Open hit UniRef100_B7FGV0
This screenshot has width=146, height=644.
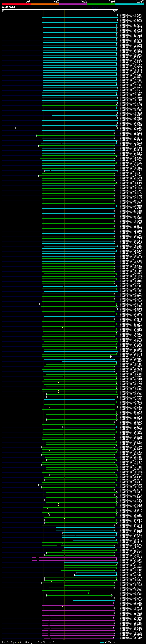pos(131,25)
